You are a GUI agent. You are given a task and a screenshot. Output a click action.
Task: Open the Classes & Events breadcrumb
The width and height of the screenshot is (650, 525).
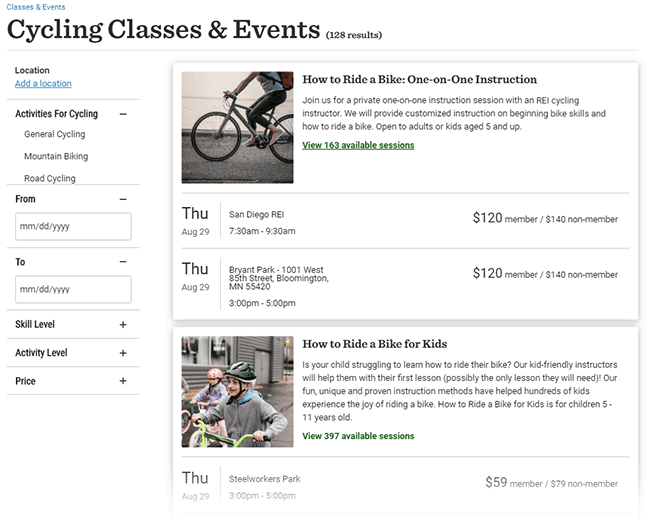click(x=36, y=7)
